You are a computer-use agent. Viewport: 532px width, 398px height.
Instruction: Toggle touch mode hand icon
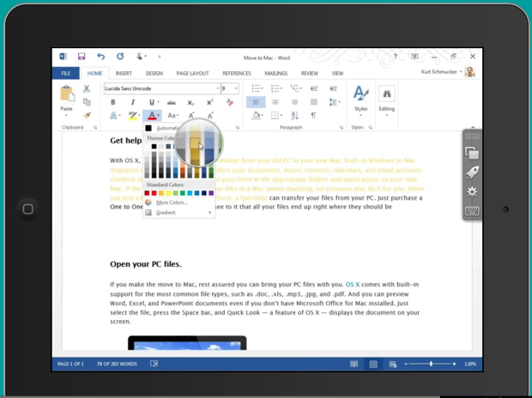tap(140, 57)
